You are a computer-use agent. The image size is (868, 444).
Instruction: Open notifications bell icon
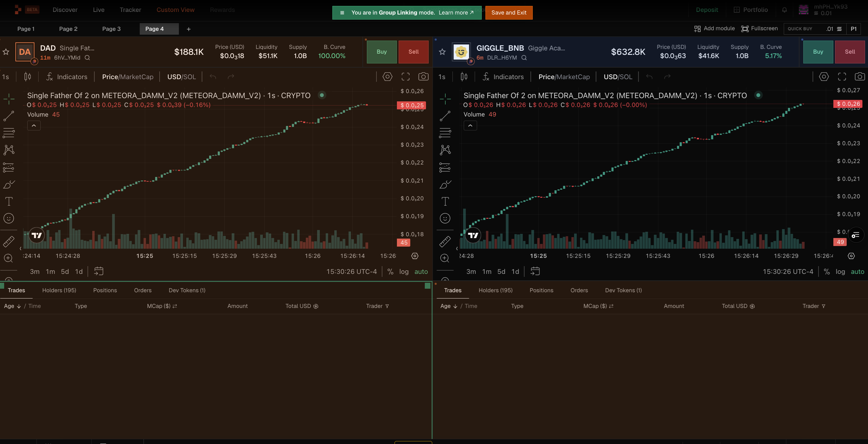tap(784, 10)
